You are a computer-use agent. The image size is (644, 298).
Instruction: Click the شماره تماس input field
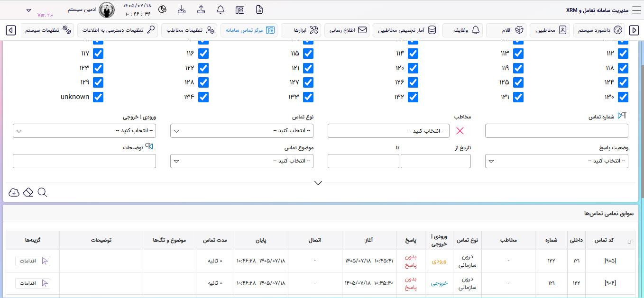(x=557, y=131)
